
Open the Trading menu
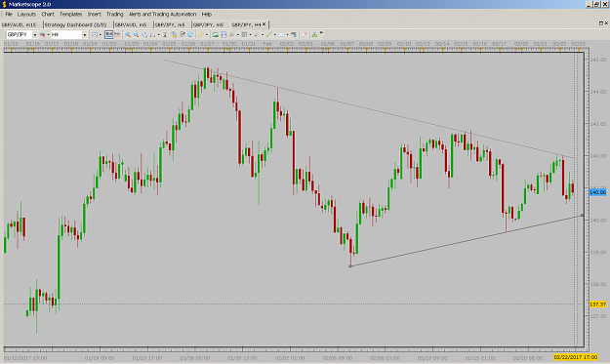tap(115, 14)
